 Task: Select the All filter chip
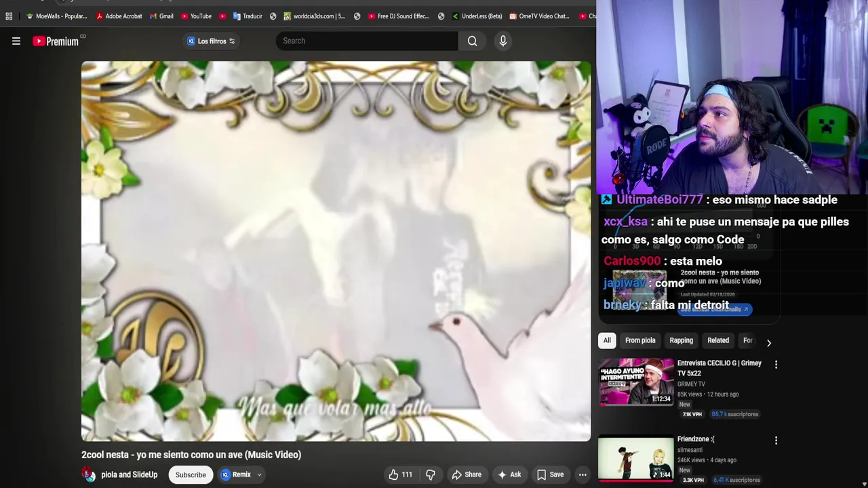pyautogui.click(x=607, y=340)
